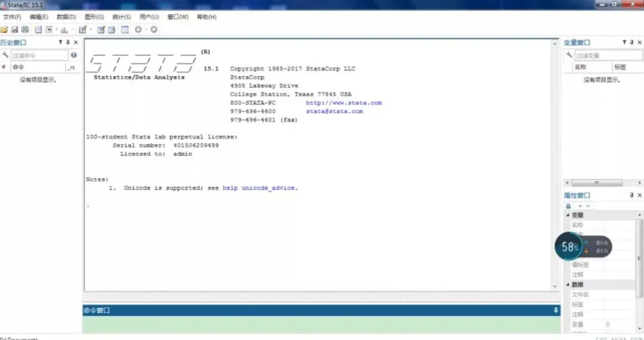Open the 窗口(W) menu
This screenshot has height=340, width=644.
(178, 17)
